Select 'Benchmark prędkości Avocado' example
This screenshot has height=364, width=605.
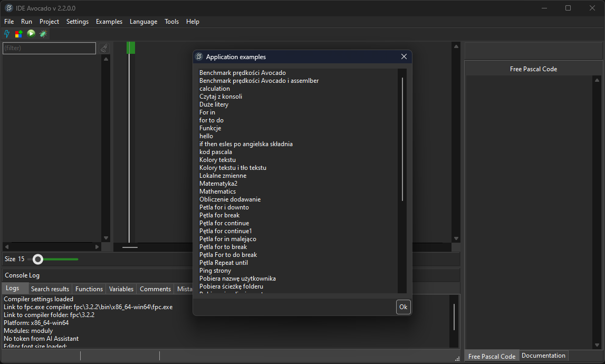[242, 73]
